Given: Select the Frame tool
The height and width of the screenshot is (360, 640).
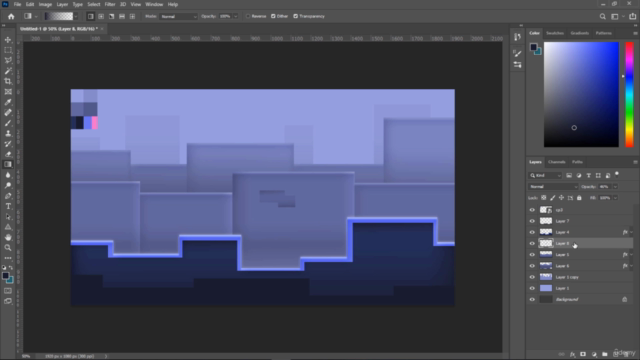Looking at the screenshot, I should (x=8, y=91).
